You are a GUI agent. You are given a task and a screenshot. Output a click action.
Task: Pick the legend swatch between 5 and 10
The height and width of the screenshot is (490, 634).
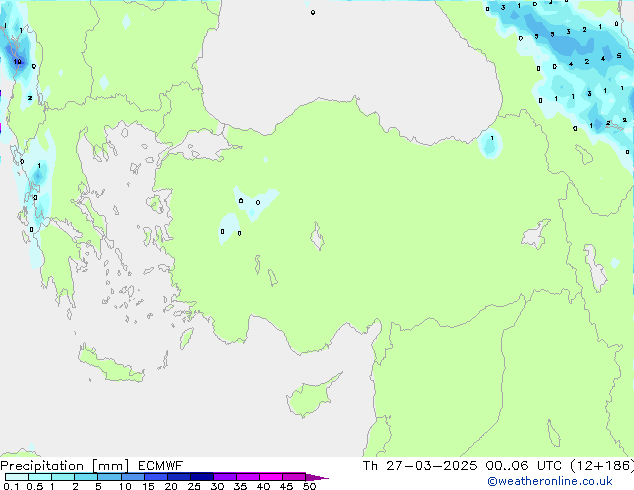click(x=109, y=477)
